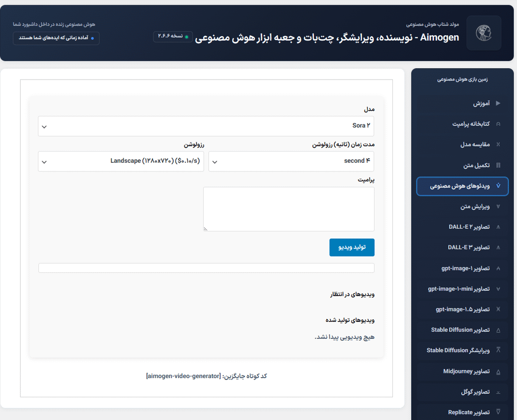This screenshot has height=420, width=517.
Task: Click the تکمیل متن icon
Action: 499,165
